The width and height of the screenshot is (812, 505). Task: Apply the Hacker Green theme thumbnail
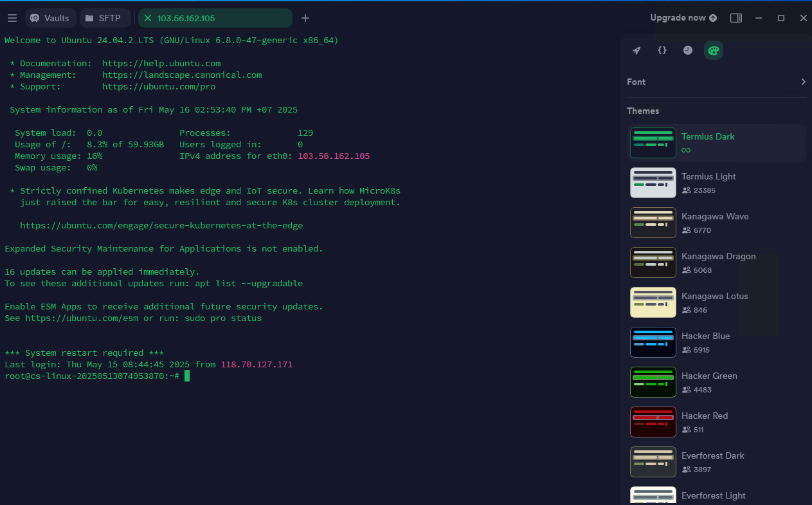653,382
